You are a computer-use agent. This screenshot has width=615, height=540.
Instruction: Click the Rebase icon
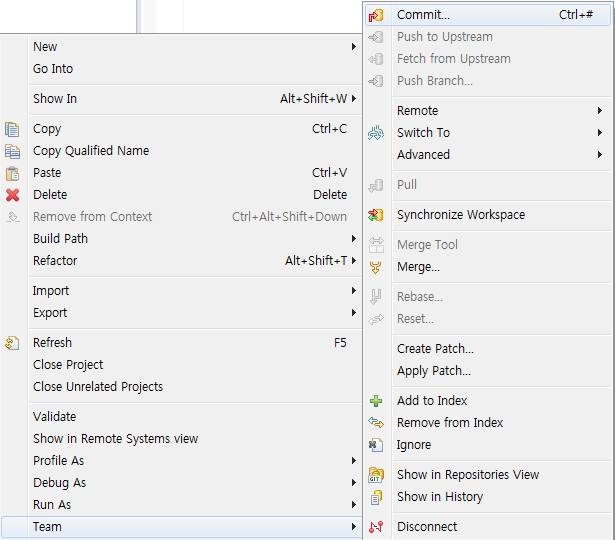click(x=375, y=297)
